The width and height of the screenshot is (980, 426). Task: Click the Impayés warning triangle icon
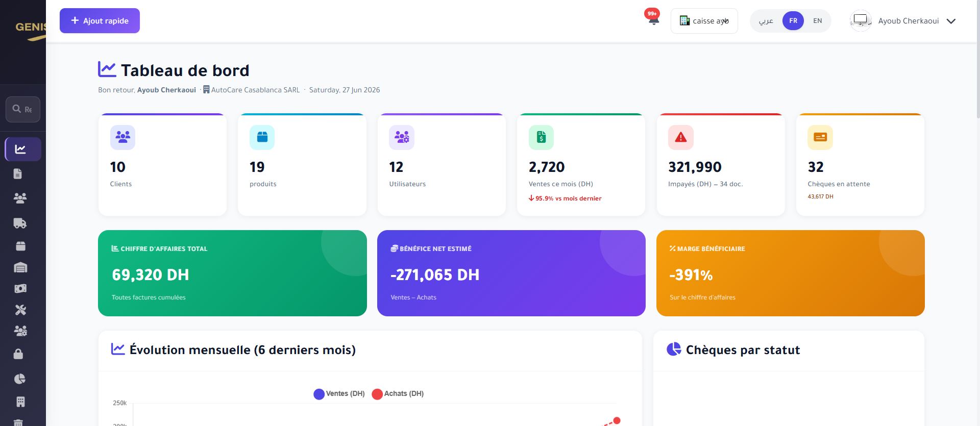point(681,137)
